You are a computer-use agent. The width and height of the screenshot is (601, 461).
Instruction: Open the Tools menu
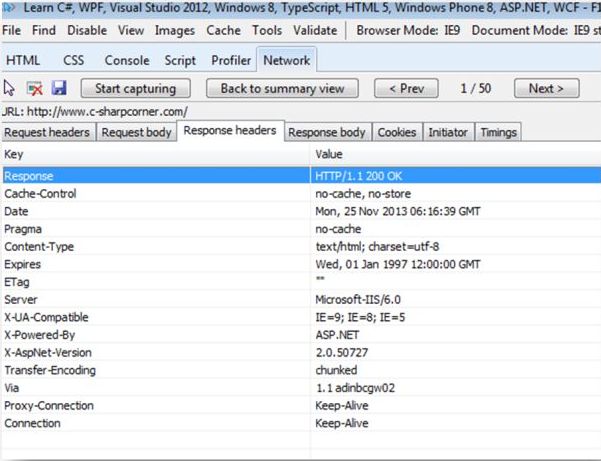[267, 30]
